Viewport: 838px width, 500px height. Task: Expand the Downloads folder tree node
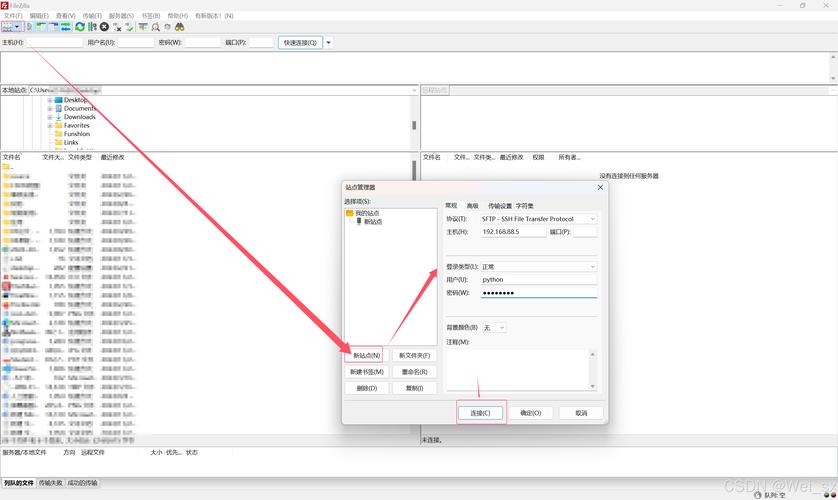49,117
